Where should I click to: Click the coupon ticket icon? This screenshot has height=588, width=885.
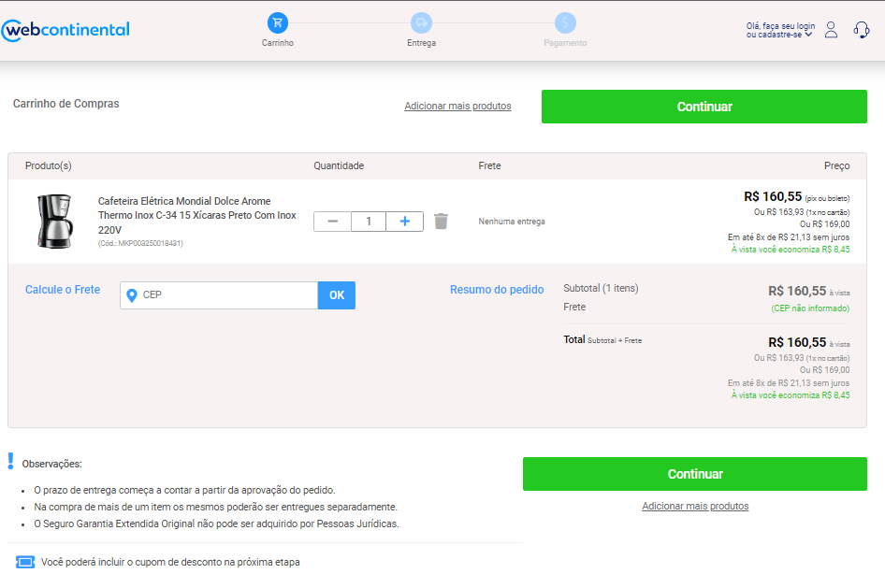pyautogui.click(x=25, y=562)
